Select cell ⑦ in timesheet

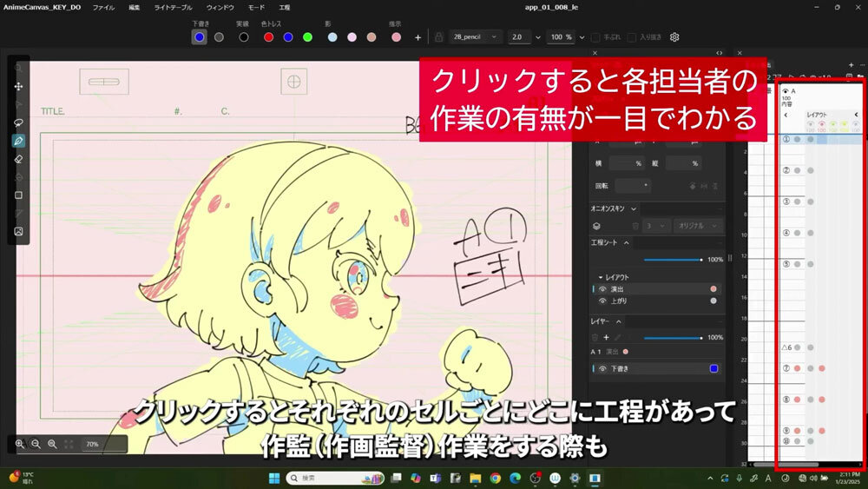(786, 368)
